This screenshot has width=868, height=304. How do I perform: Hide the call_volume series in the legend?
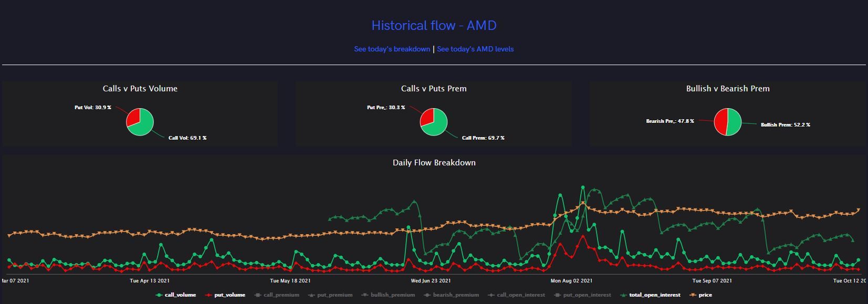point(181,295)
